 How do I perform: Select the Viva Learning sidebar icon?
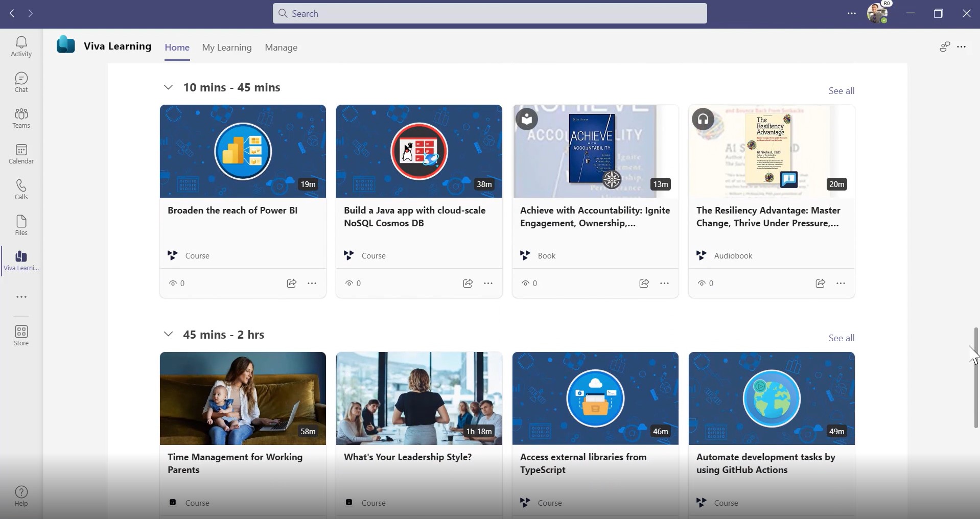(x=21, y=261)
